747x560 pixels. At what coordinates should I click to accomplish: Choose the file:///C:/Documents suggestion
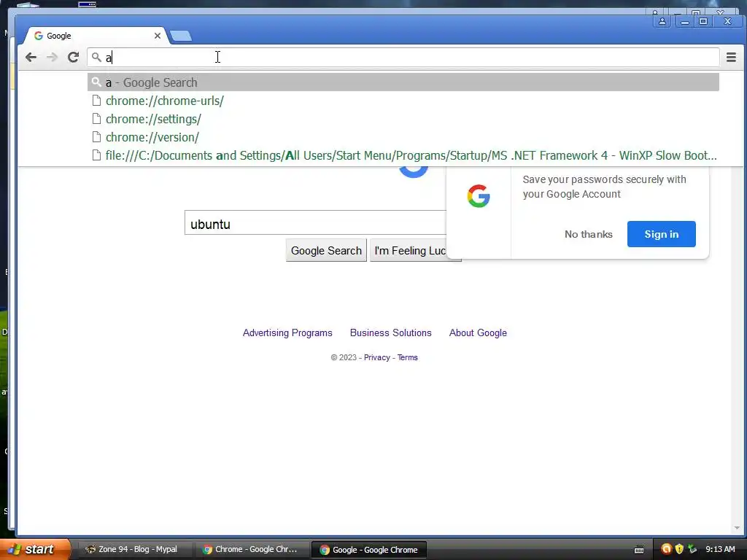[403, 156]
